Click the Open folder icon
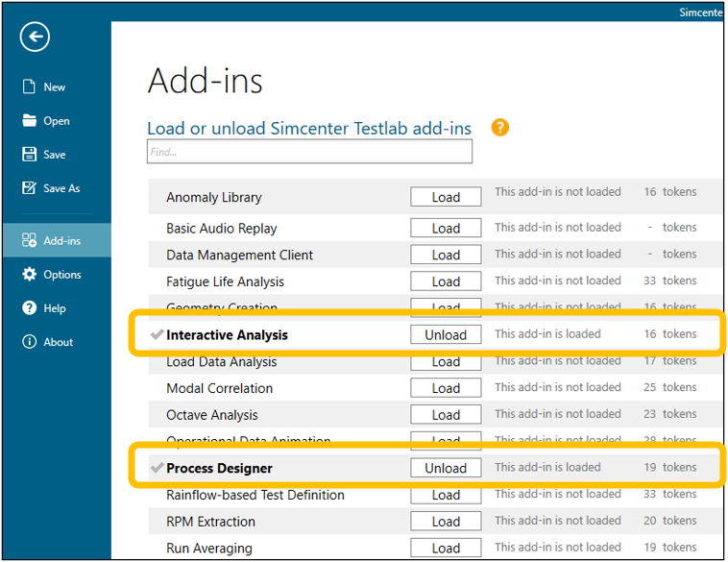This screenshot has height=562, width=728. pyautogui.click(x=29, y=120)
